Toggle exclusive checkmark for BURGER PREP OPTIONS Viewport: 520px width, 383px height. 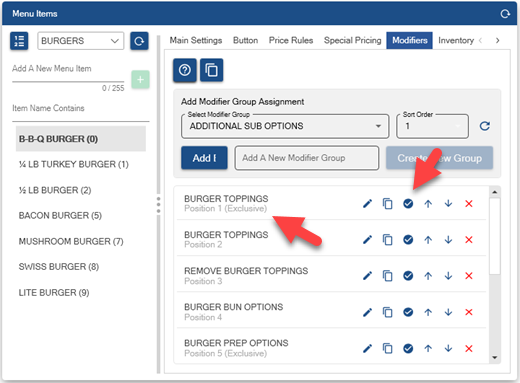coord(408,348)
